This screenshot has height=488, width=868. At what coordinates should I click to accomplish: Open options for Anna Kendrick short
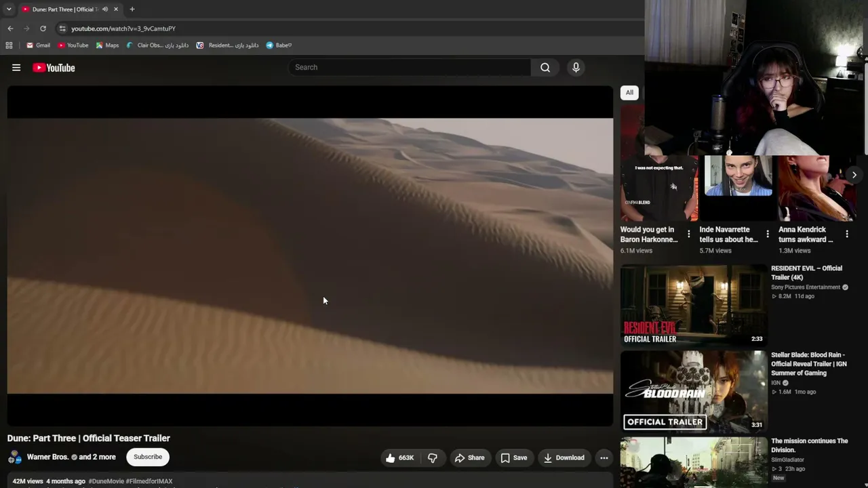tap(846, 234)
